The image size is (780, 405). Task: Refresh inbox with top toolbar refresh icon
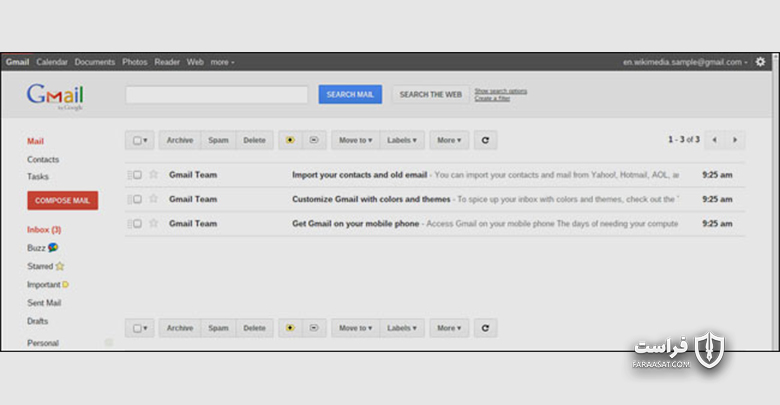point(485,140)
